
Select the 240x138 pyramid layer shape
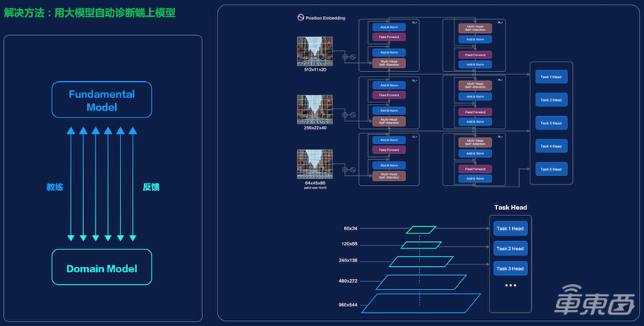[420, 261]
